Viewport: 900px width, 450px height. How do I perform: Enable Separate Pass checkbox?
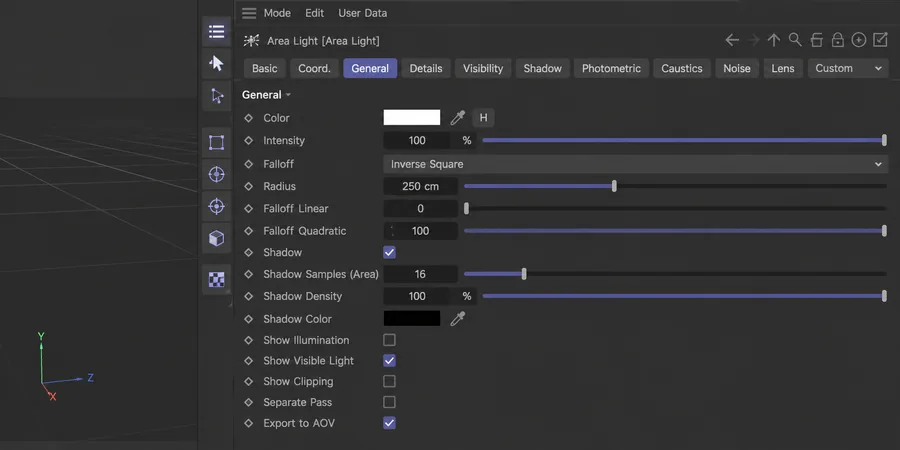coord(389,402)
